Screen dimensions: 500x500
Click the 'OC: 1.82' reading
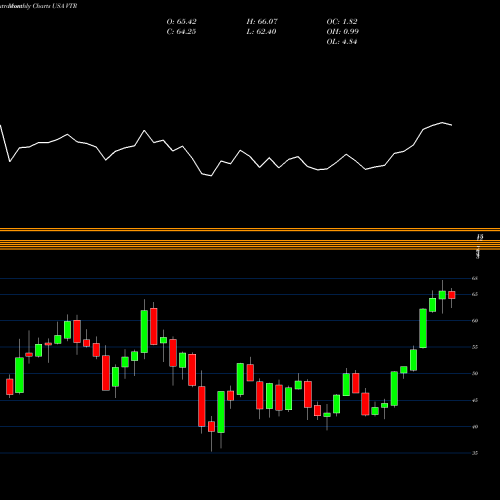point(342,22)
